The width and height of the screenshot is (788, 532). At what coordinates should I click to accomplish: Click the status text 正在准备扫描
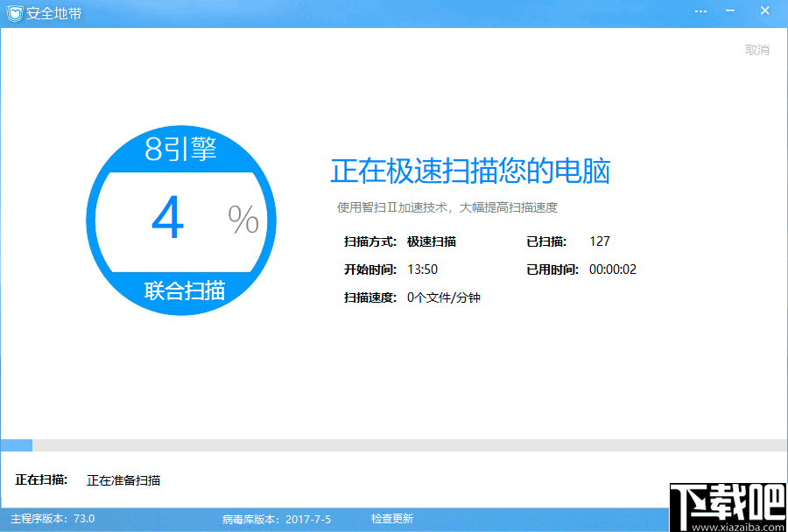tap(123, 480)
